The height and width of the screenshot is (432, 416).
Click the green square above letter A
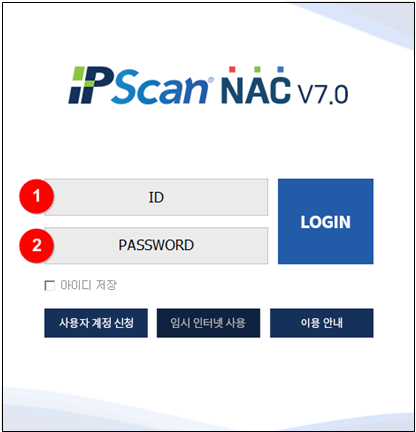coord(257,69)
